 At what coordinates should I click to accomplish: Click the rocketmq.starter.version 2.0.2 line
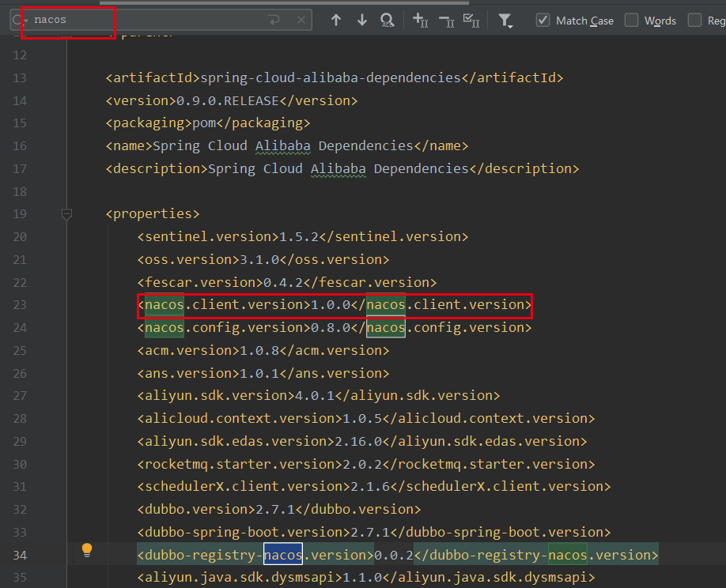coord(366,464)
